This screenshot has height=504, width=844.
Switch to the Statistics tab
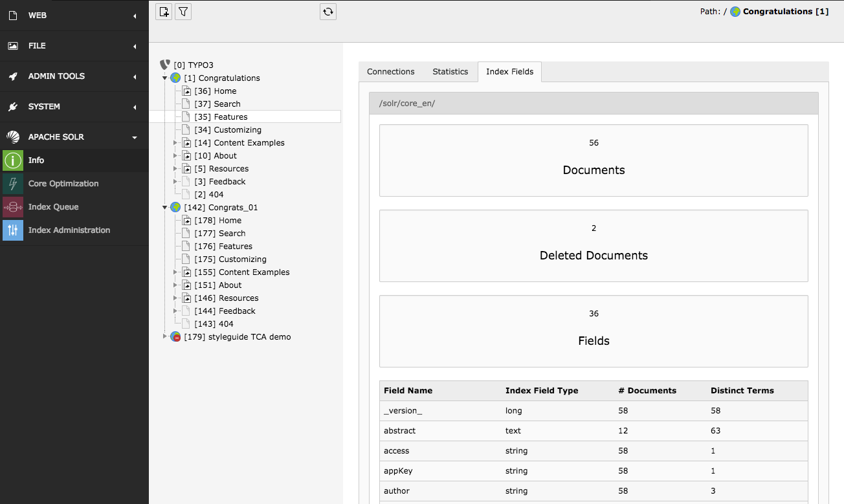(450, 72)
